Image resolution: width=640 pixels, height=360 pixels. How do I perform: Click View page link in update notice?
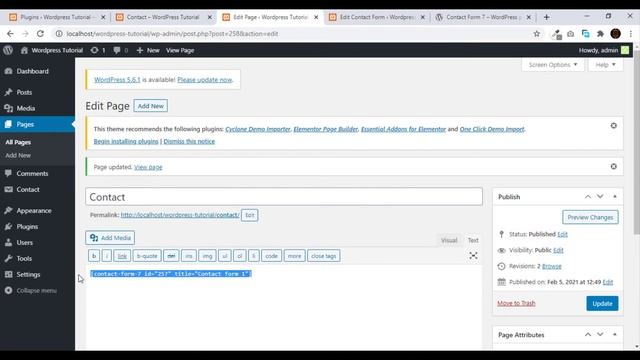tap(148, 167)
